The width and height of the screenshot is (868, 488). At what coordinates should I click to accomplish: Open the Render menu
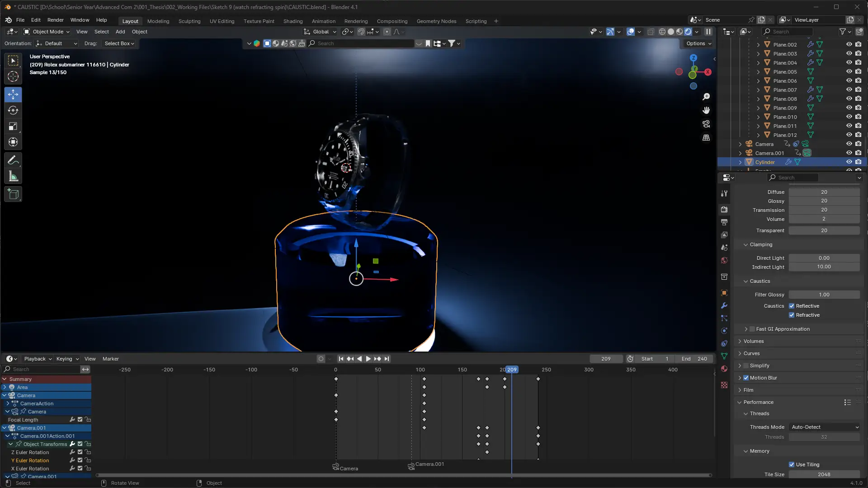tap(55, 20)
